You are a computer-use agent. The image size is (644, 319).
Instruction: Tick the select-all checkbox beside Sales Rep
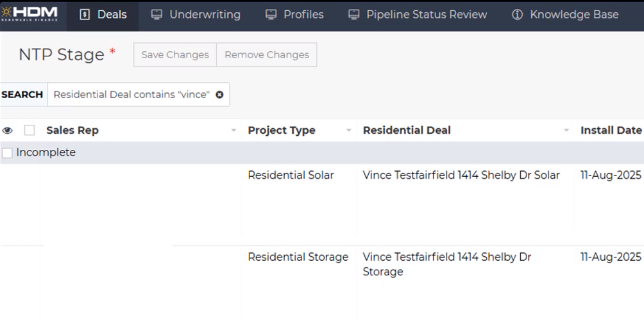click(x=30, y=131)
